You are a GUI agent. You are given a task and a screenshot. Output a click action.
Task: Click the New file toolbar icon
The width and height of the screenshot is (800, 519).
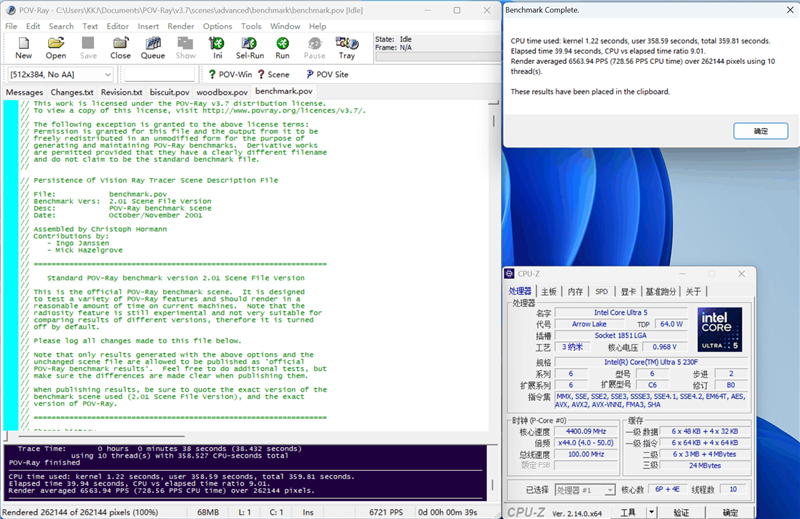23,47
